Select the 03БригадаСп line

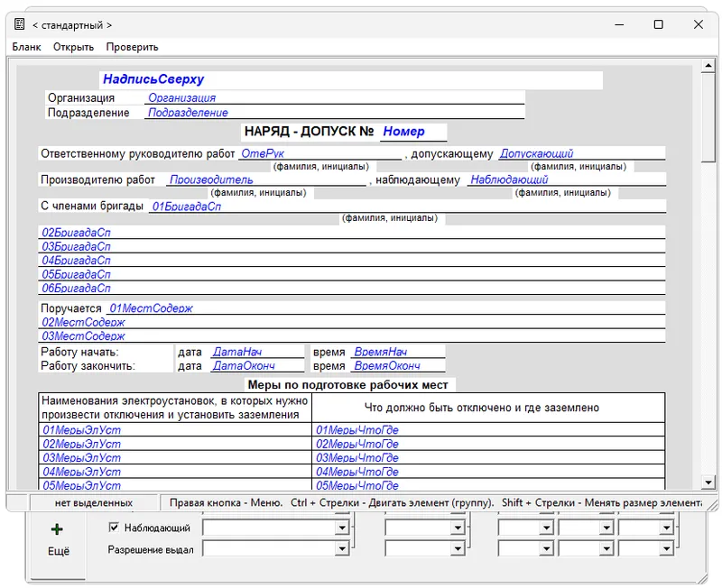click(x=352, y=246)
